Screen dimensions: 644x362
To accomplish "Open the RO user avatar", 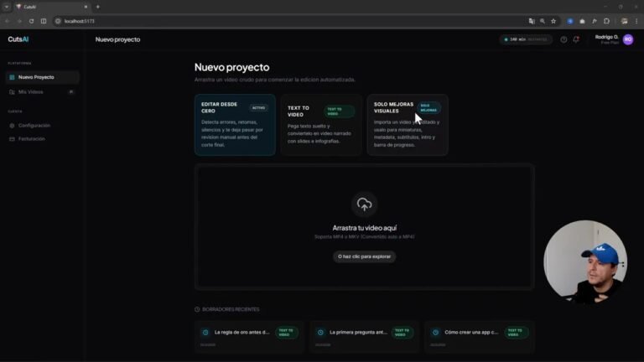I will [628, 39].
